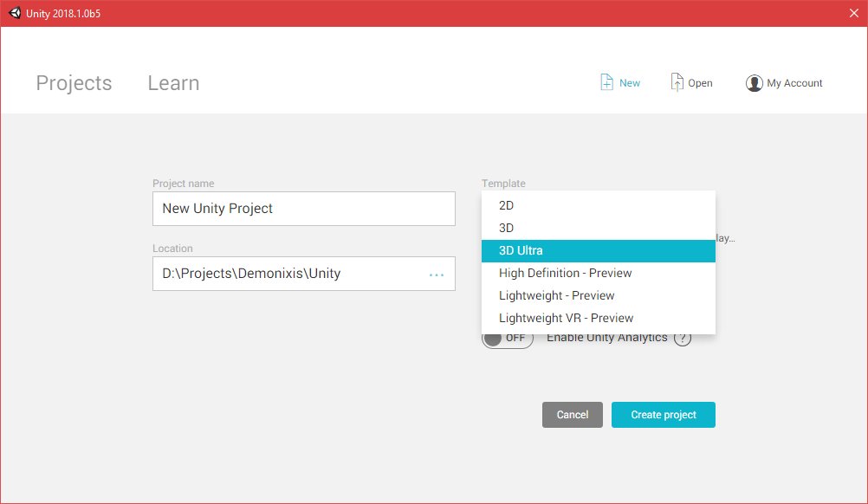Screen dimensions: 868x504
Task: Switch to the Learn tab
Action: coord(173,83)
